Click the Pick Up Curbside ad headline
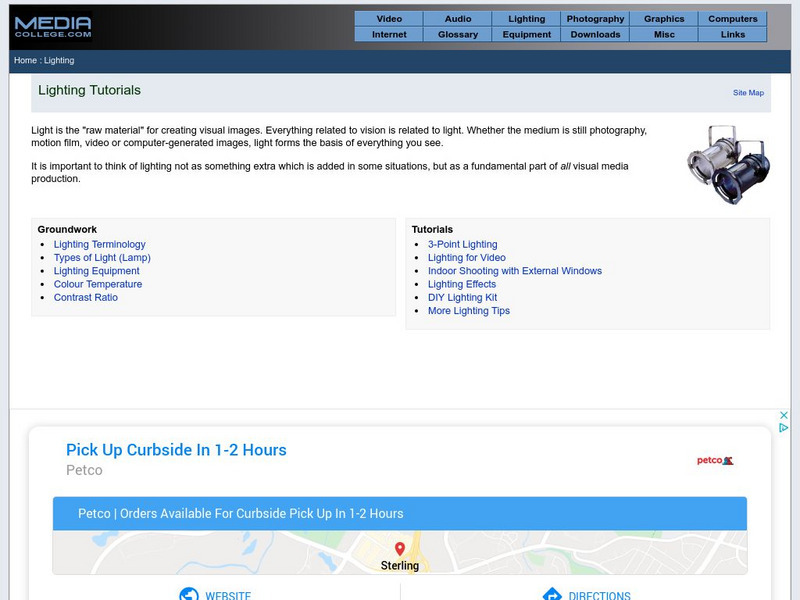This screenshot has width=800, height=600. coord(176,450)
